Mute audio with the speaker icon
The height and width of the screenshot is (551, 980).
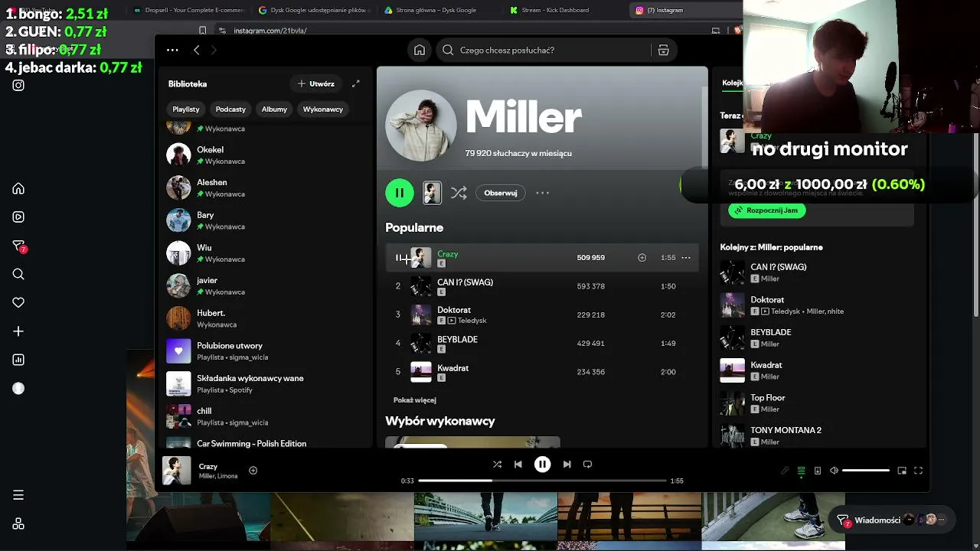tap(834, 471)
